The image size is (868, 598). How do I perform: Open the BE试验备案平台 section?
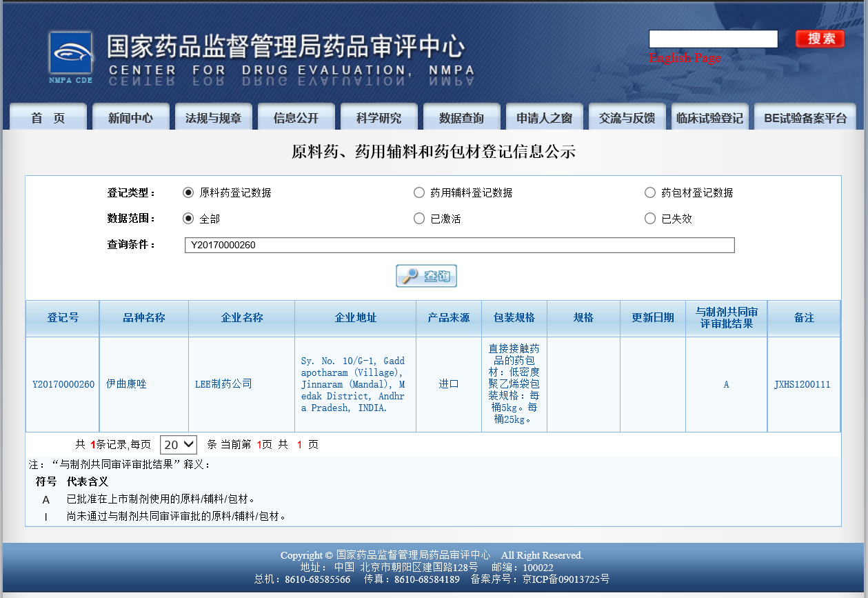click(805, 117)
